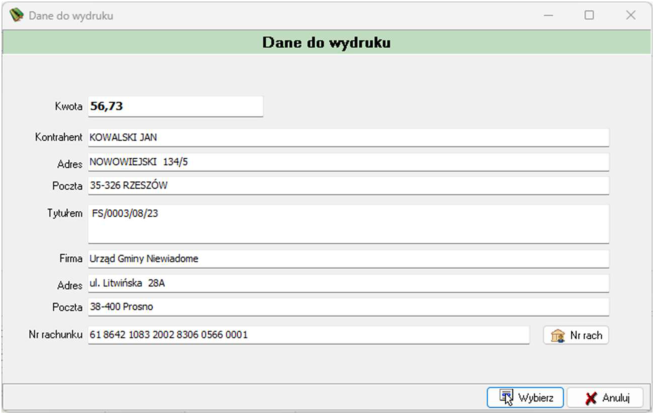The image size is (655, 415).
Task: Click the bank building icon beside Nr rach
Action: coord(558,336)
